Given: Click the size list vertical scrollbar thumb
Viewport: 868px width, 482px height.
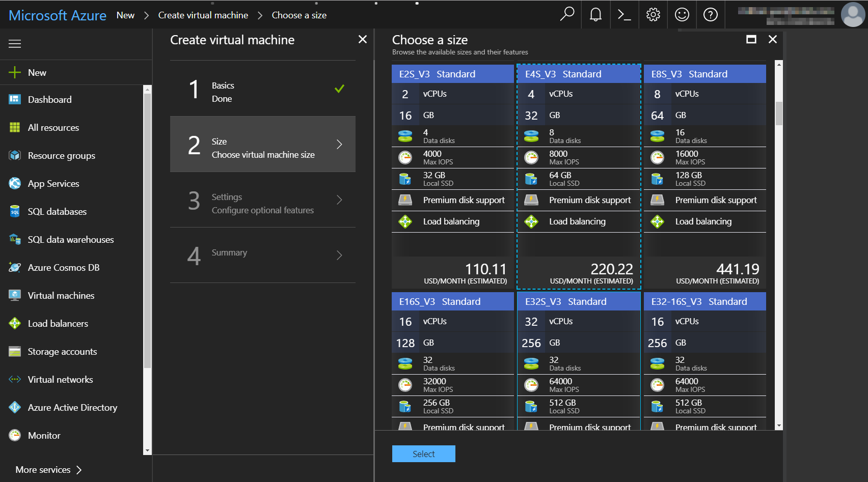Looking at the screenshot, I should click(x=778, y=113).
